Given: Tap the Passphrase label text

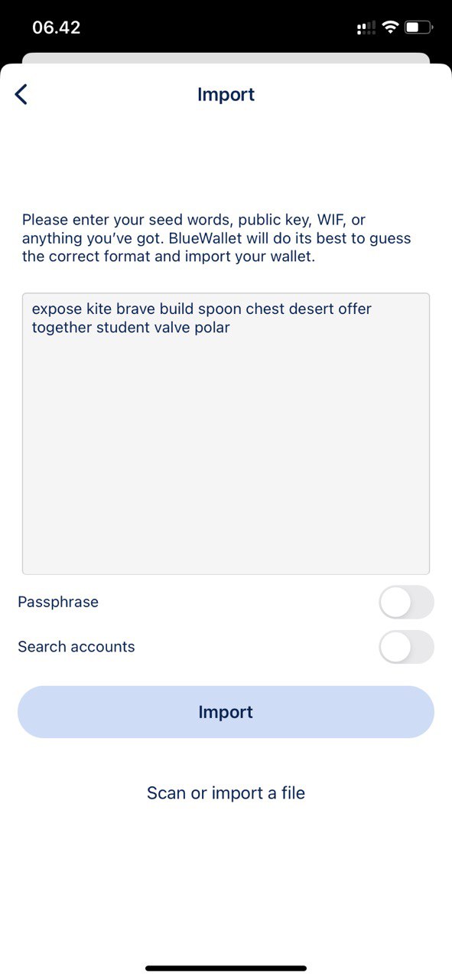Looking at the screenshot, I should [58, 603].
